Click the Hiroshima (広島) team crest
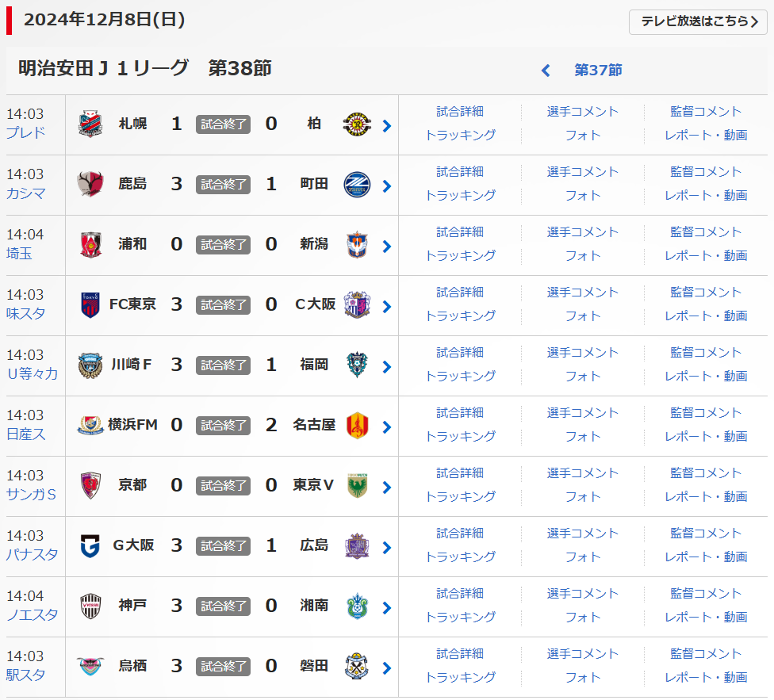Viewport: 774px width, 700px height. coord(357,546)
